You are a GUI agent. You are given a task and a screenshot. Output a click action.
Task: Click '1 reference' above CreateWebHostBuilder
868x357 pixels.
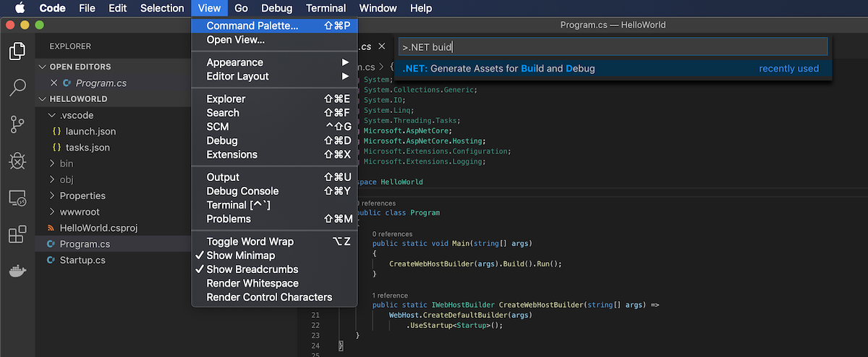click(389, 296)
